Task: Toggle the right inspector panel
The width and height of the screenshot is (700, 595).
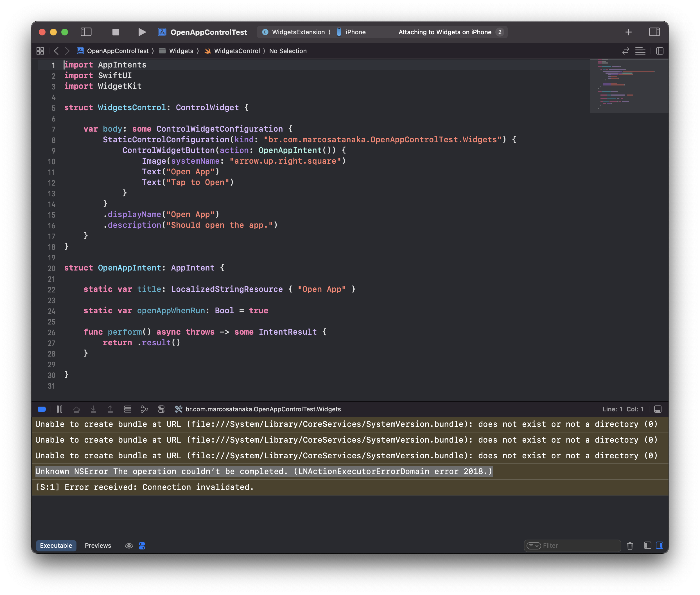Action: tap(654, 32)
